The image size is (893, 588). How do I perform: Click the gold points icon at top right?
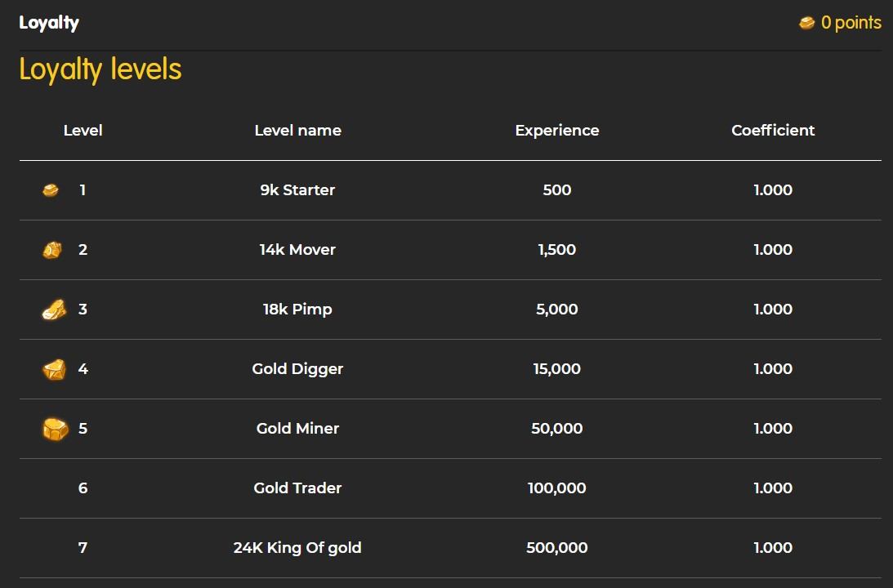coord(807,23)
